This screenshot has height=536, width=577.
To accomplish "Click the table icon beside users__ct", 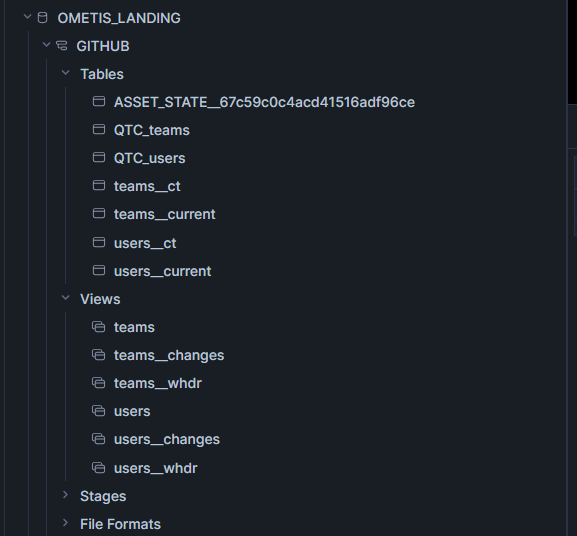I will click(99, 242).
